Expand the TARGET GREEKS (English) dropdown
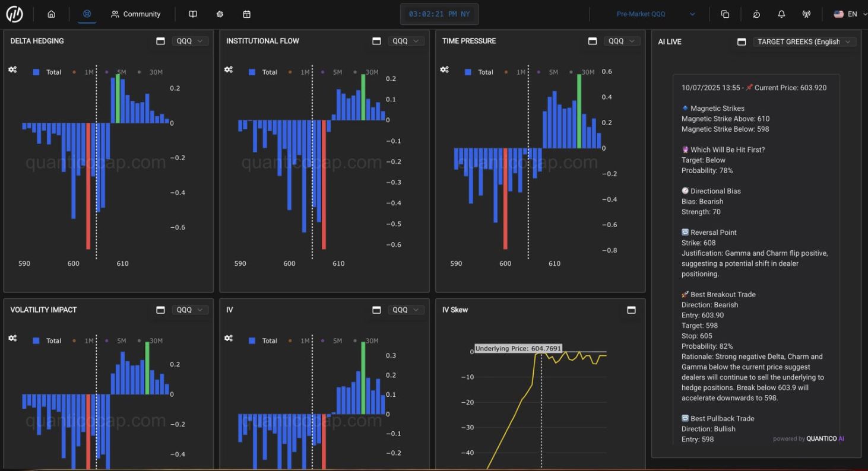 pos(804,42)
